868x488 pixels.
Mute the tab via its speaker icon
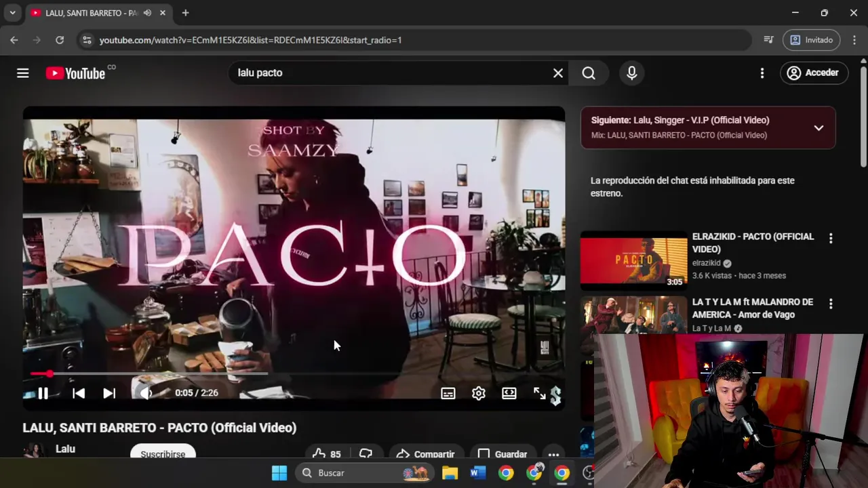point(147,13)
